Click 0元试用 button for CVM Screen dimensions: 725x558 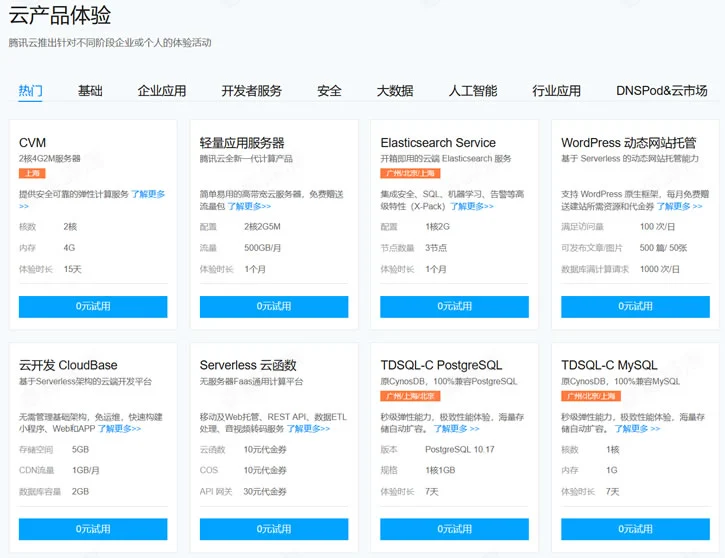[x=93, y=306]
